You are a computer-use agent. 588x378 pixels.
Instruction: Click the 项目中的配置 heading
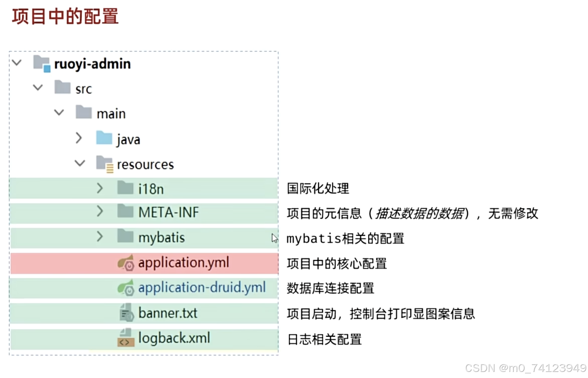[65, 17]
